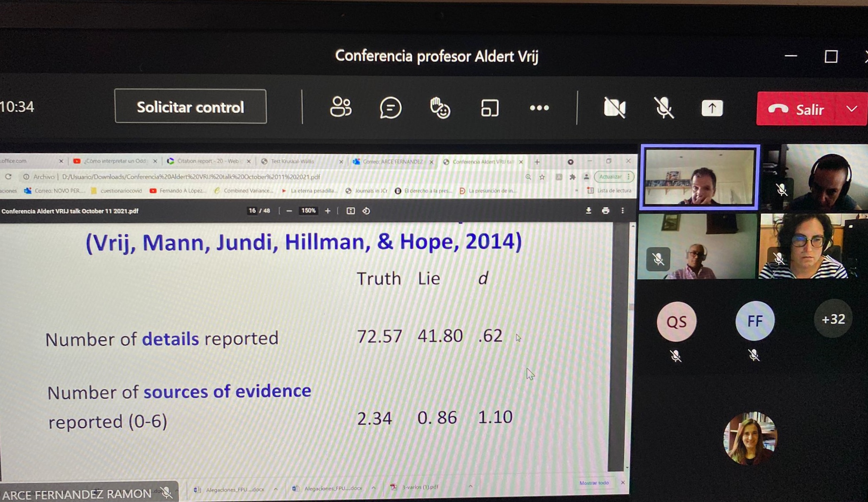Toggle fit-to-page in the PDF toolbar

[x=351, y=211]
